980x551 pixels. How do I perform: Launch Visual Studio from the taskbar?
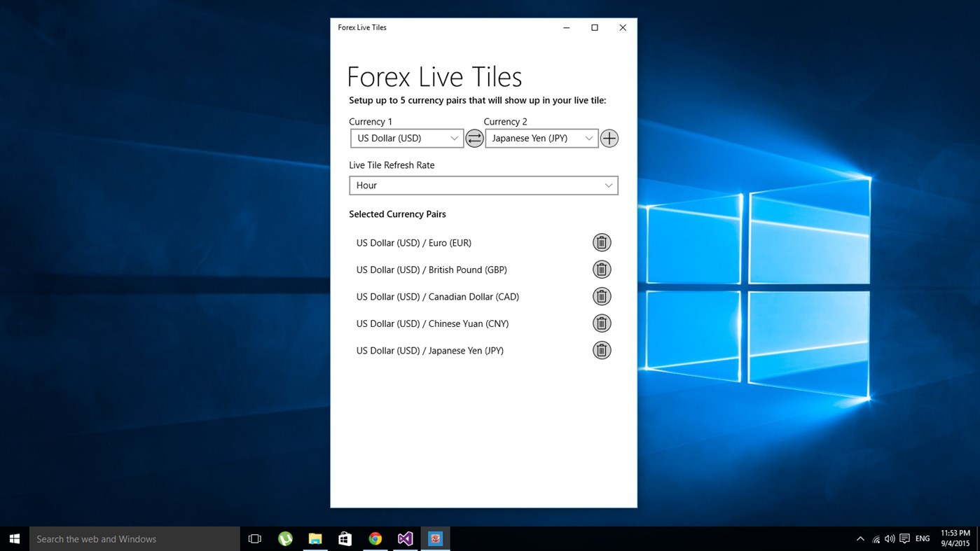click(405, 538)
